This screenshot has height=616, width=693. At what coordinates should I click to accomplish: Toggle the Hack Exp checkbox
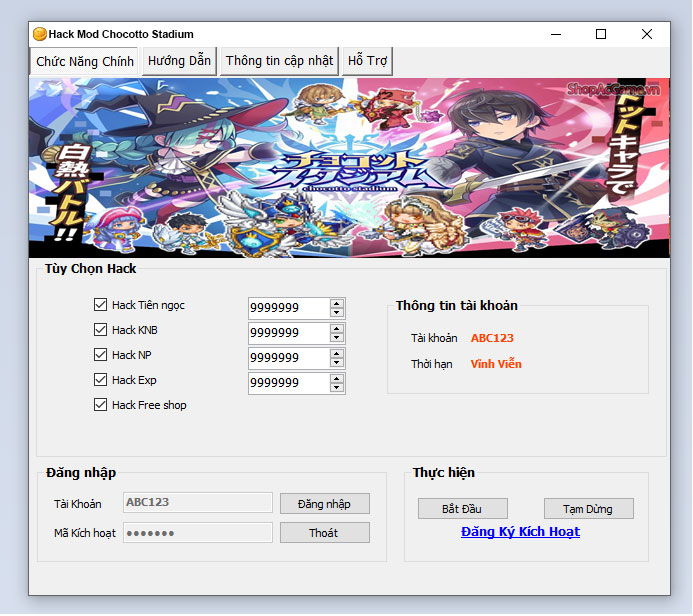[x=100, y=380]
